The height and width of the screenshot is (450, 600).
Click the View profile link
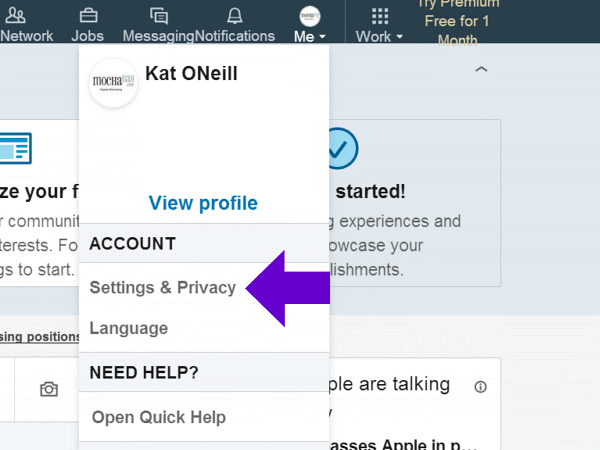click(203, 203)
